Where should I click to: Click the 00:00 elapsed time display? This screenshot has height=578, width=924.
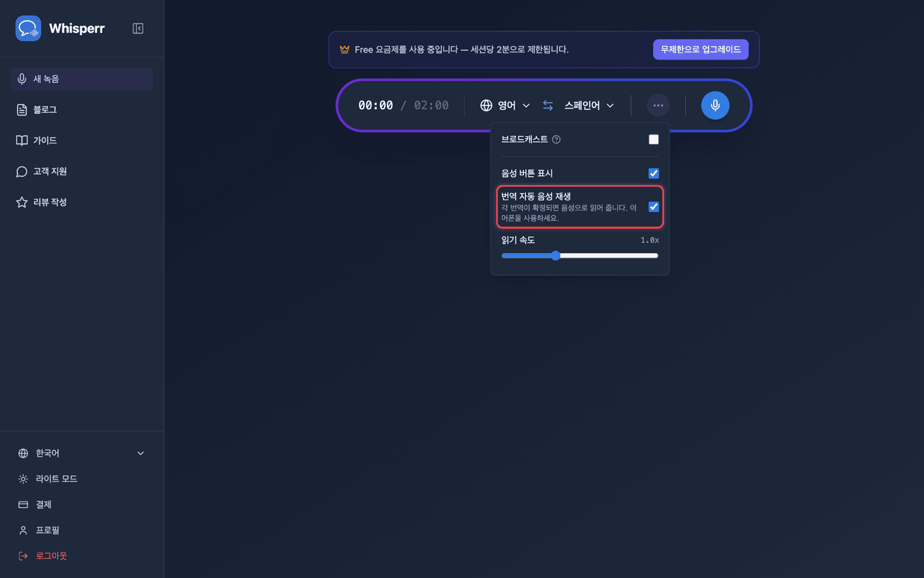click(x=375, y=105)
